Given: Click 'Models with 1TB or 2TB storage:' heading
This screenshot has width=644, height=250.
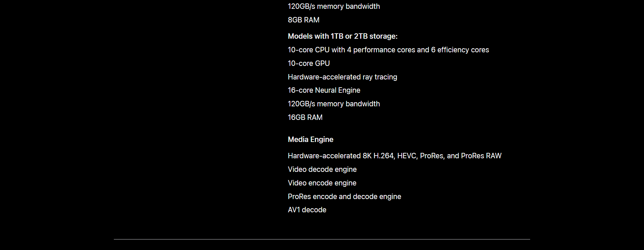Looking at the screenshot, I should tap(343, 36).
